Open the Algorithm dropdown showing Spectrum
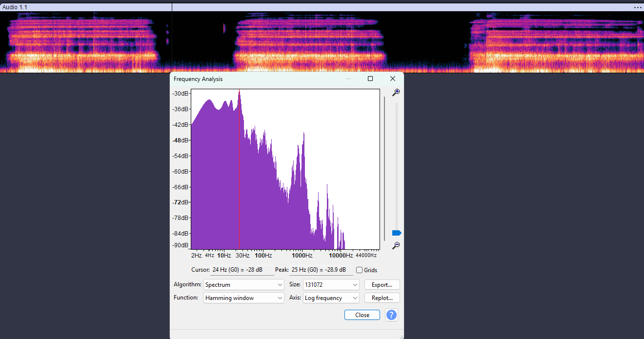This screenshot has height=339, width=644. point(244,285)
